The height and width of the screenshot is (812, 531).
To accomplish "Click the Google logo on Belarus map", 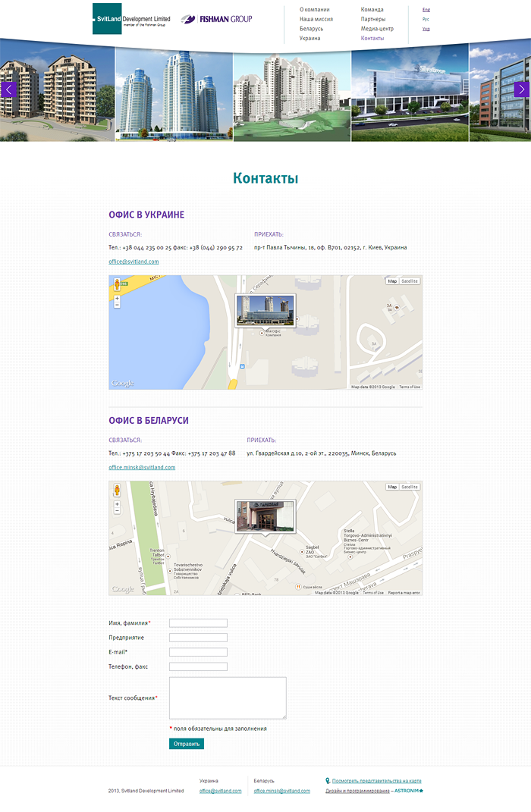I will pyautogui.click(x=123, y=589).
